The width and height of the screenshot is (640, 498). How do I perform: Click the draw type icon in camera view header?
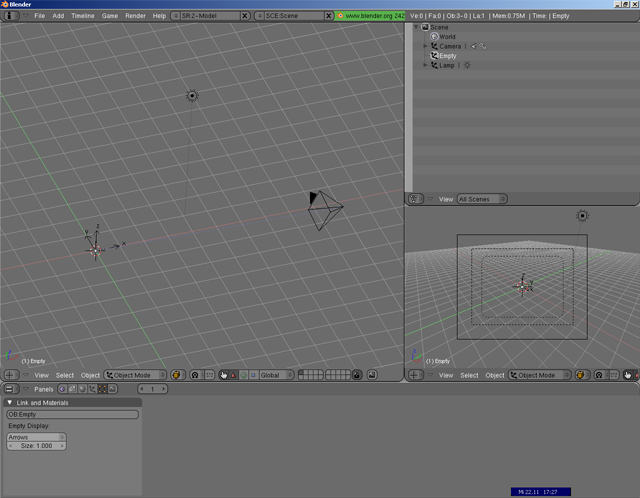pyautogui.click(x=580, y=375)
